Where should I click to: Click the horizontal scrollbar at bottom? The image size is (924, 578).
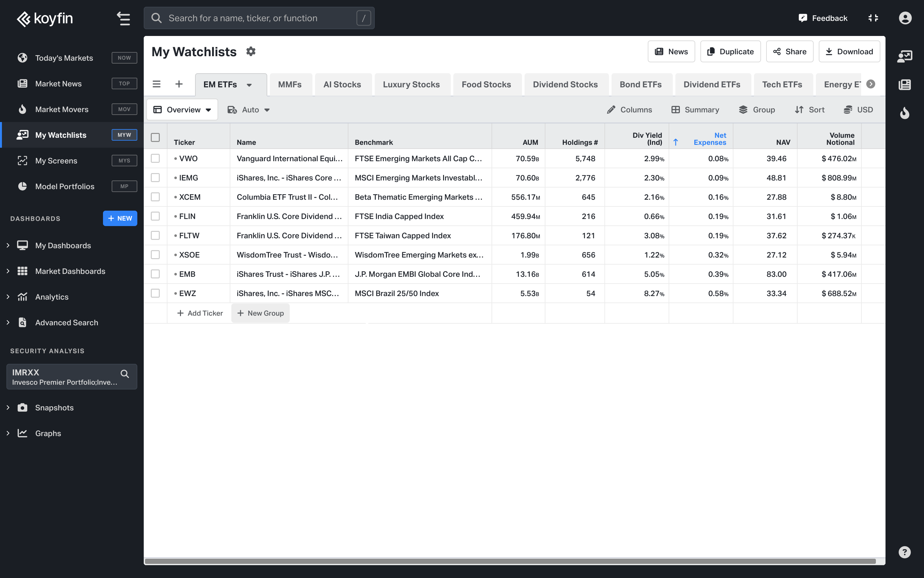(x=510, y=561)
